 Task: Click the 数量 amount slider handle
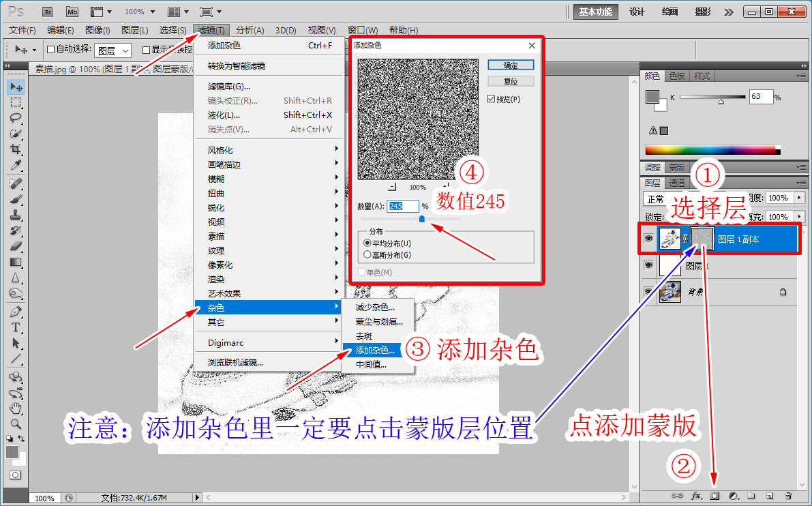tap(422, 219)
